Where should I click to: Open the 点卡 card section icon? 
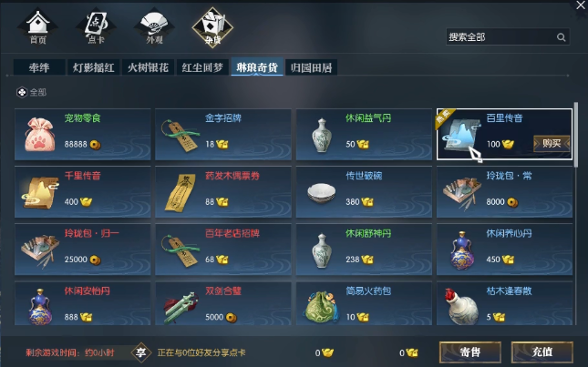pos(96,26)
